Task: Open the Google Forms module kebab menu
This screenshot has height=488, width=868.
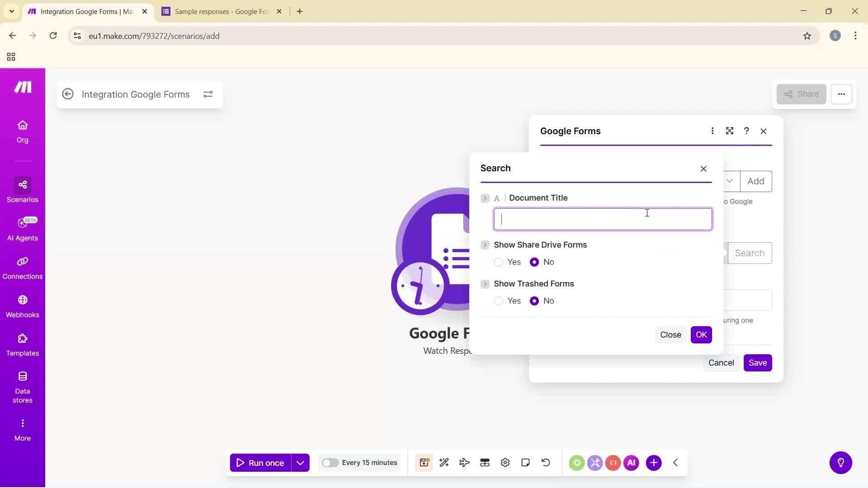Action: pos(712,131)
